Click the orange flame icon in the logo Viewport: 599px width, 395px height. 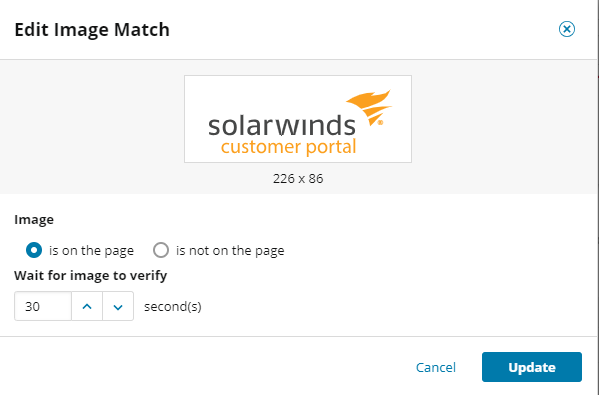370,107
